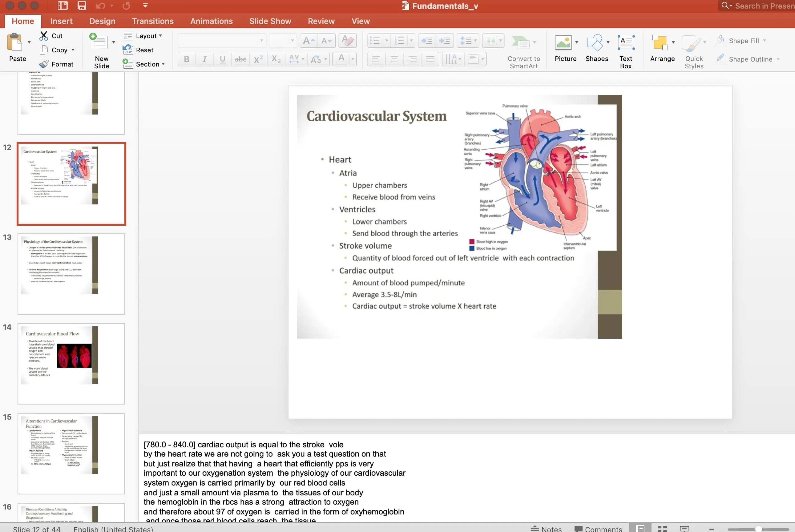The height and width of the screenshot is (532, 795).
Task: Click the Format Painter tool
Action: tap(57, 64)
